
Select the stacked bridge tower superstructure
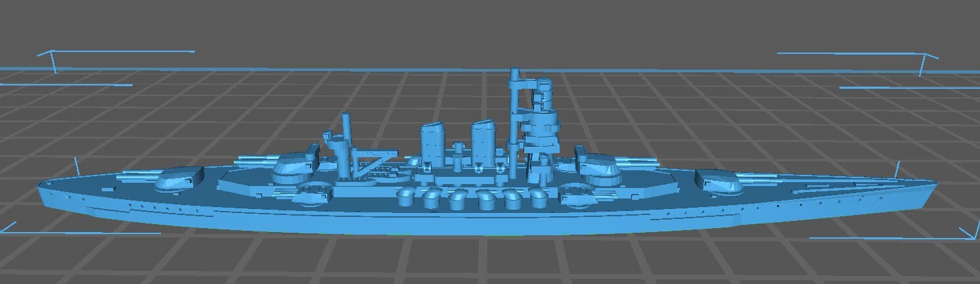tap(543, 125)
